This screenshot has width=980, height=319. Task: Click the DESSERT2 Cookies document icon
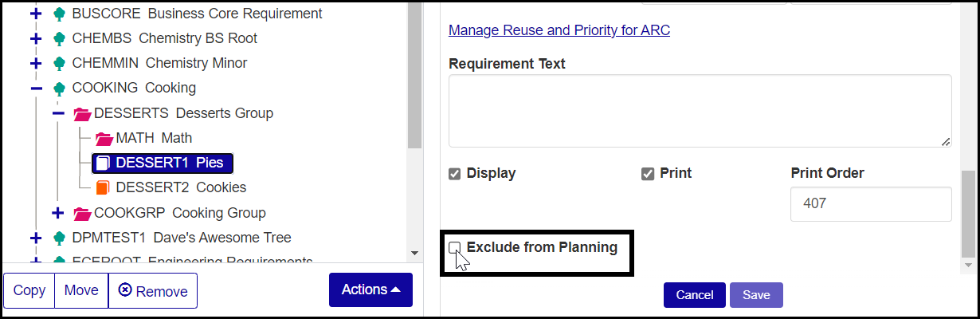[102, 187]
